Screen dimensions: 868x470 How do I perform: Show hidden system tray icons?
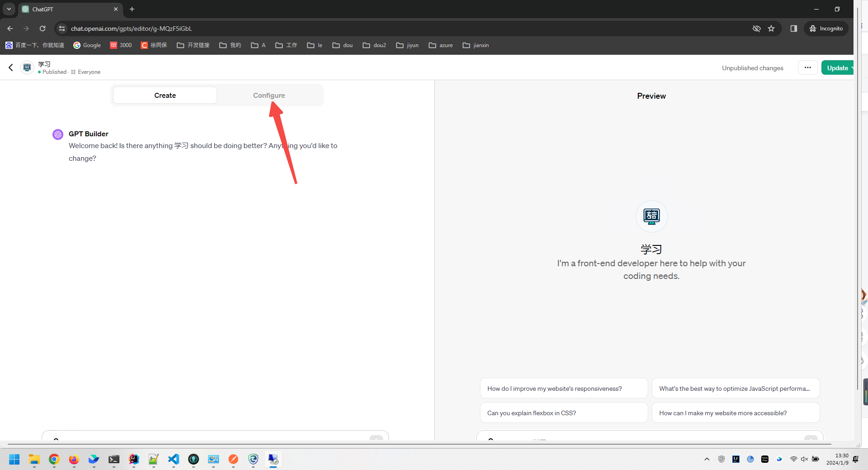707,459
